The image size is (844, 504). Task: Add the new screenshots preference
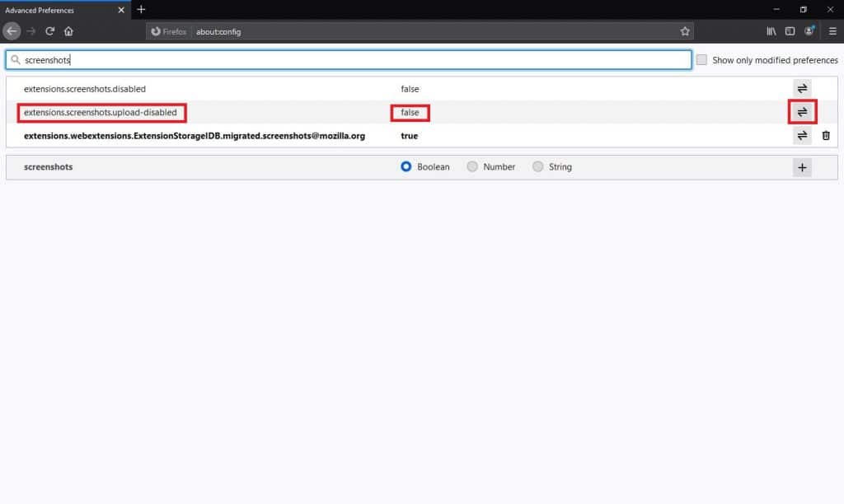pos(802,167)
